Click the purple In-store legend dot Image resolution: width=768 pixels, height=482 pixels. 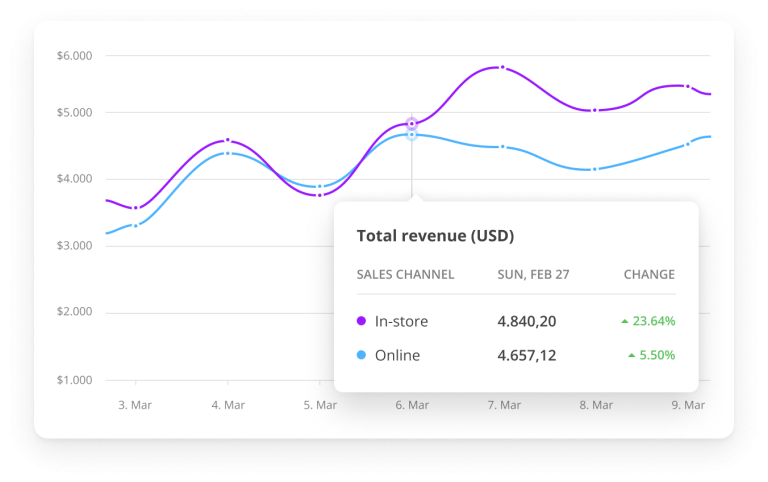click(x=362, y=321)
